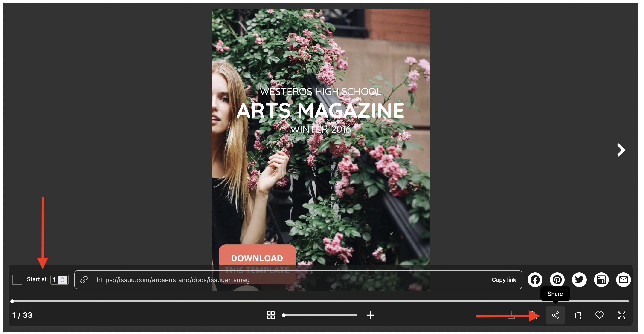Share the publication on LinkedIn
Image resolution: width=644 pixels, height=334 pixels.
coord(601,279)
